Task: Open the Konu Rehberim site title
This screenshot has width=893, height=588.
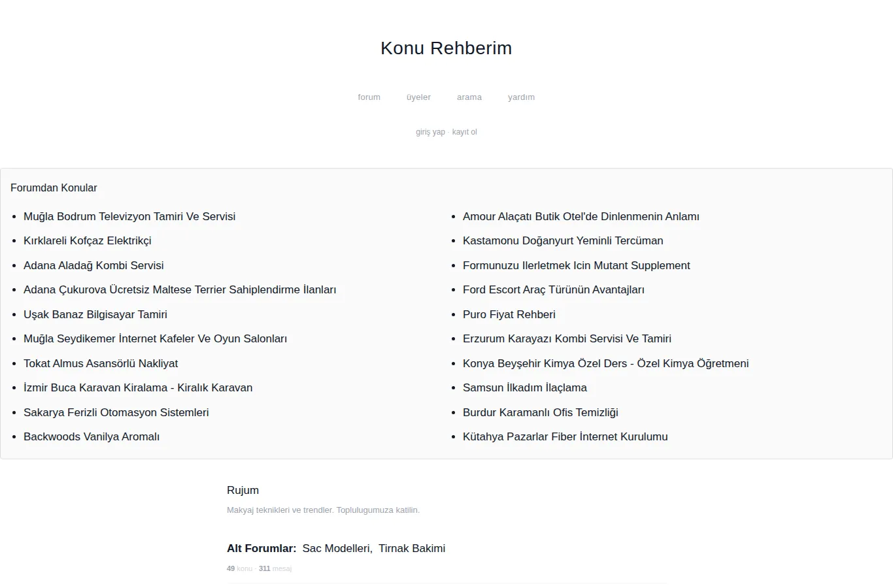Action: click(446, 48)
